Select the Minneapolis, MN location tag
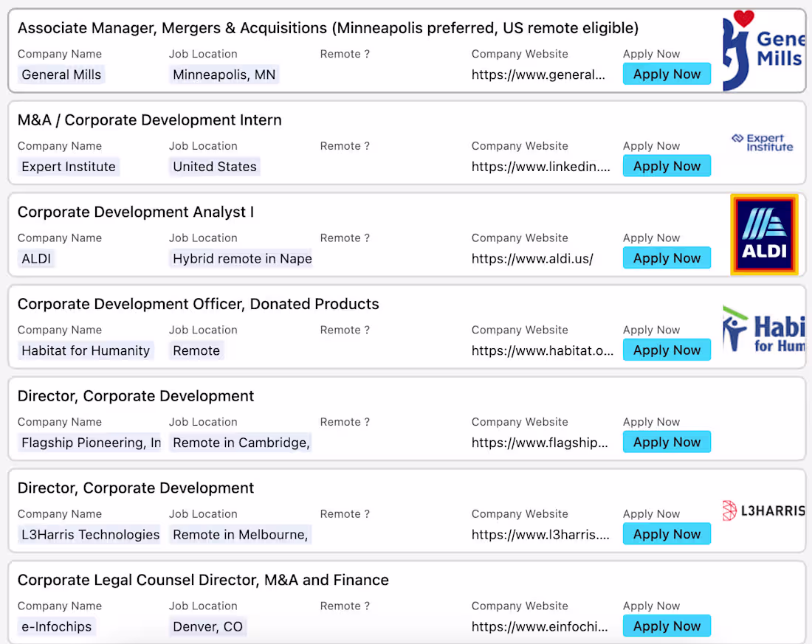812x644 pixels. click(223, 75)
